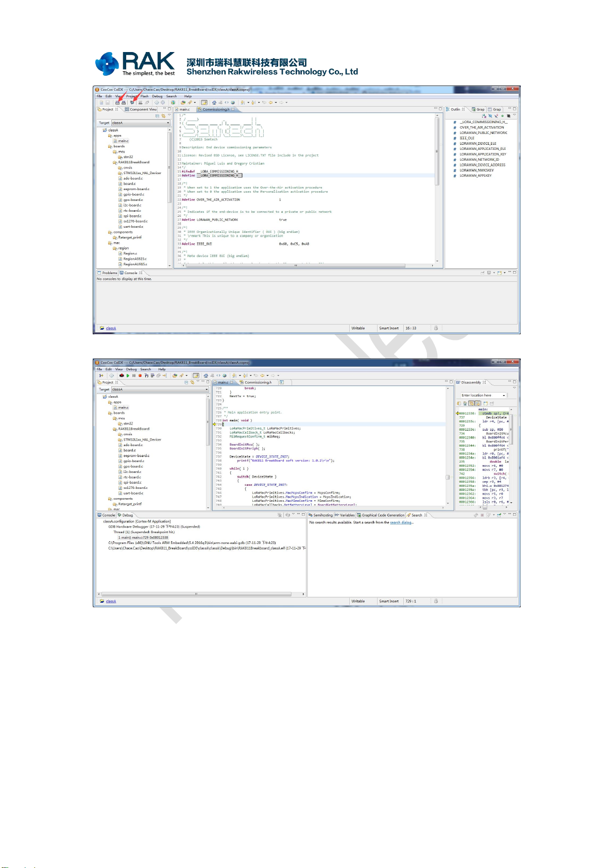Stop debugging with the red square icon

pyautogui.click(x=140, y=376)
